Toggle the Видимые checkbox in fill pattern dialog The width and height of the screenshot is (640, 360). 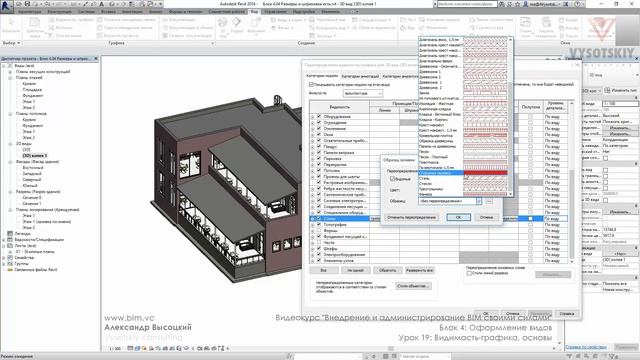pyautogui.click(x=393, y=179)
